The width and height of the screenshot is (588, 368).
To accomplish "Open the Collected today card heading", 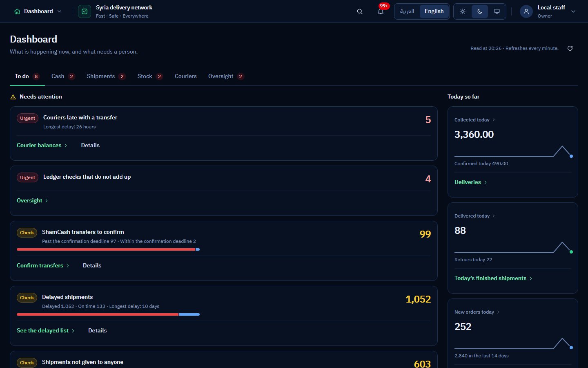I will pyautogui.click(x=474, y=120).
